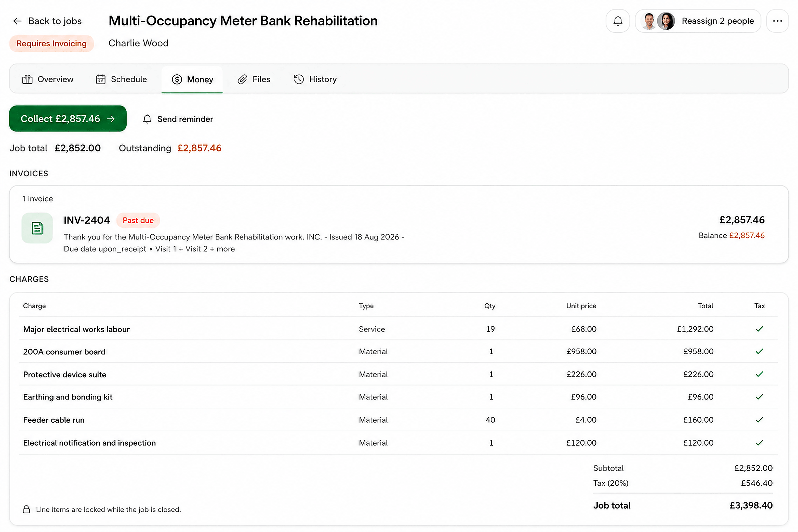798x532 pixels.
Task: Click quantity 19 cell
Action: pyautogui.click(x=490, y=329)
